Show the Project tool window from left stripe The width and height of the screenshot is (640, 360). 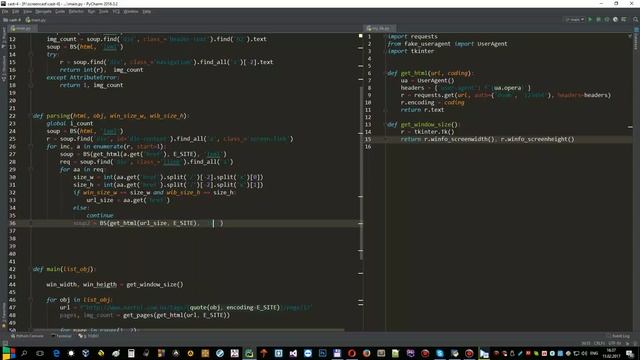pos(4,38)
